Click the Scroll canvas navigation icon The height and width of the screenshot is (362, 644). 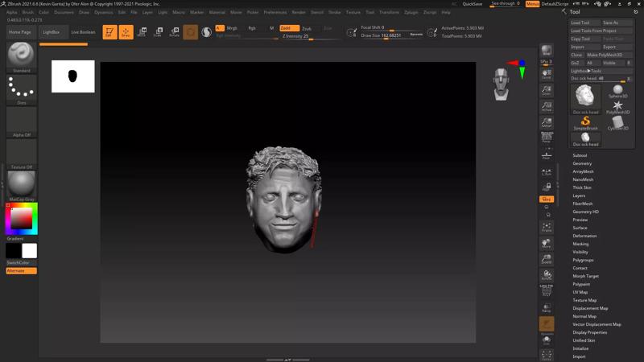point(547,74)
